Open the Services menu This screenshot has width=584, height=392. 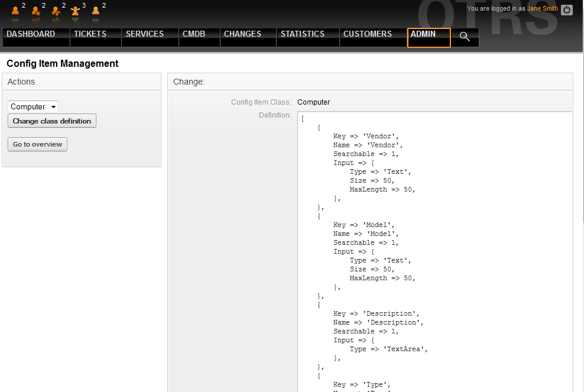click(145, 34)
